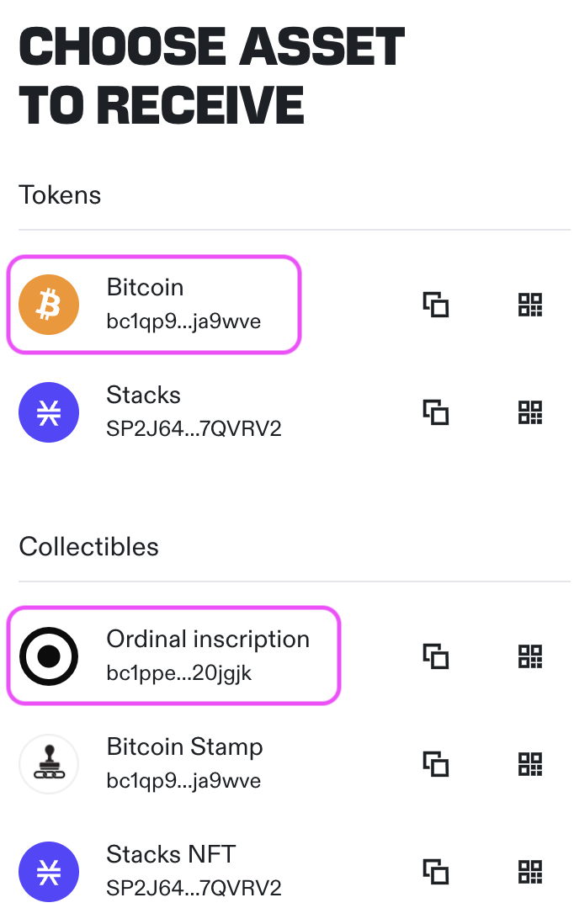Copy the Bitcoin Stamp address
The width and height of the screenshot is (574, 924).
point(435,764)
